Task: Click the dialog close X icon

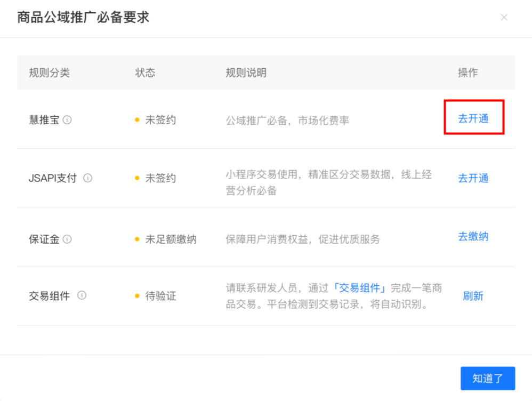Action: click(504, 17)
